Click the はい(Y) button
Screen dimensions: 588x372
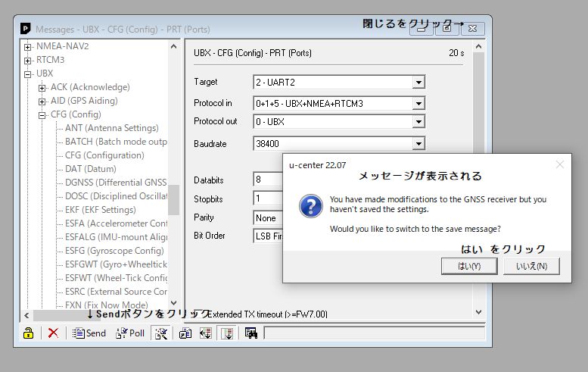[x=469, y=266]
